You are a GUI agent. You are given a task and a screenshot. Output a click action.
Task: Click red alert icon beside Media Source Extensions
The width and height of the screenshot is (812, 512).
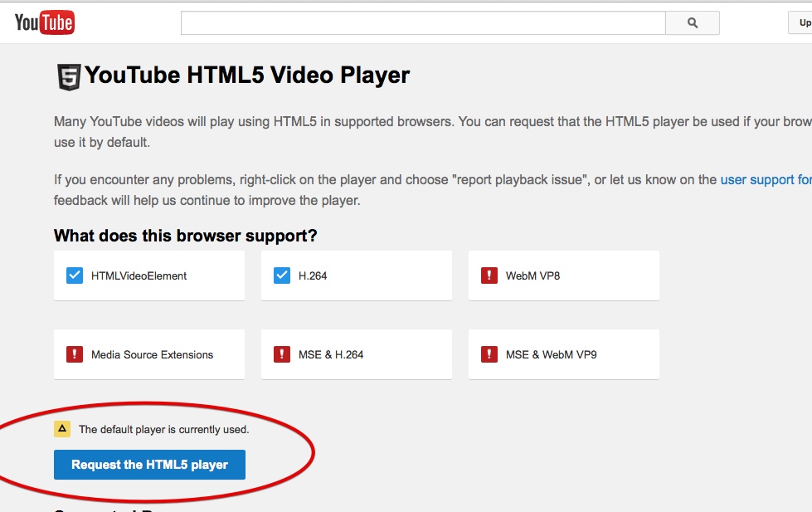pyautogui.click(x=75, y=354)
